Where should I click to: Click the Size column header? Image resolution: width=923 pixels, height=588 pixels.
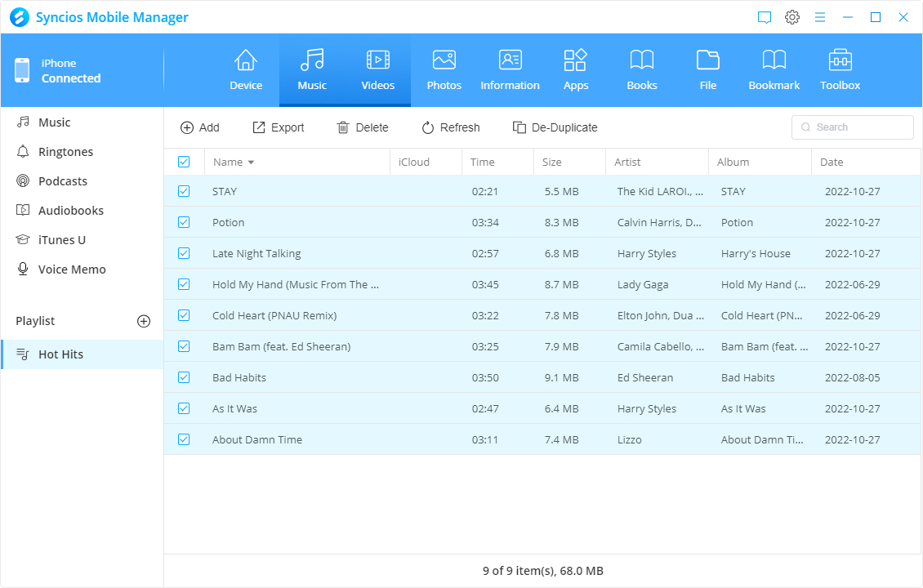click(x=569, y=162)
